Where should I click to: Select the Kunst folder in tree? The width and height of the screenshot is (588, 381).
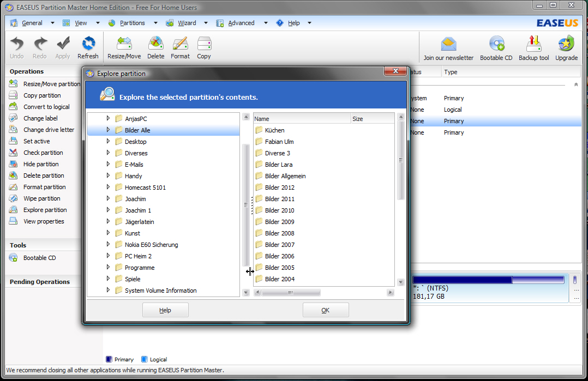[133, 233]
